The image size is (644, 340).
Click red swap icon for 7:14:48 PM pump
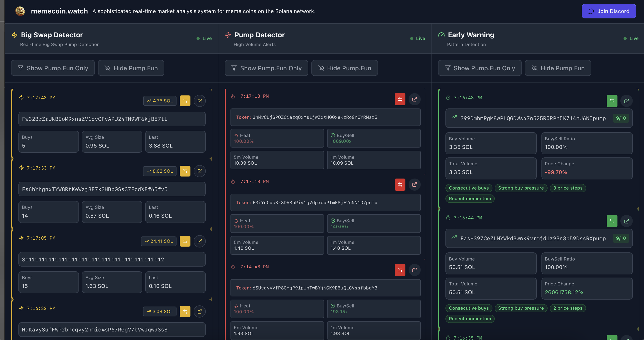400,270
